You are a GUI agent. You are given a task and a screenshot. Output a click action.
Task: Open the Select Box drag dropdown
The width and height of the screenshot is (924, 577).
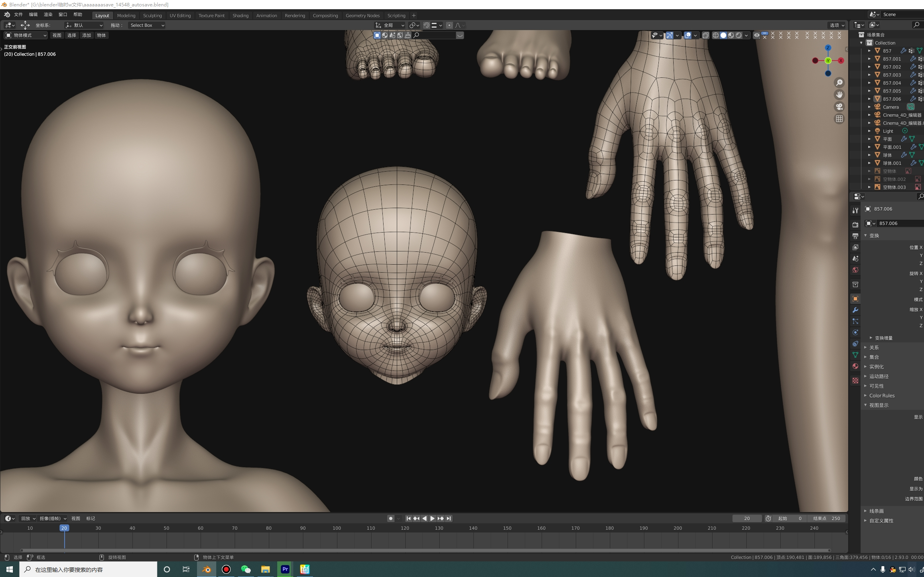[x=147, y=25]
